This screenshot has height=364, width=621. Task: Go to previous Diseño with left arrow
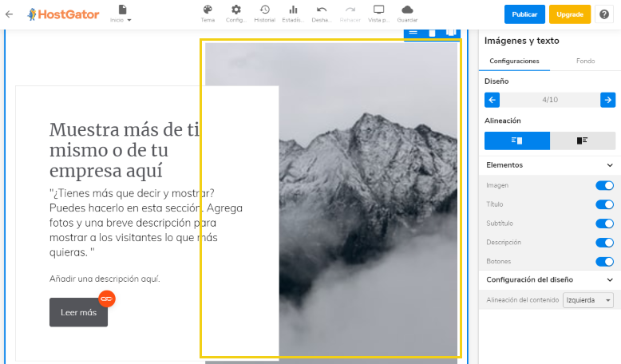click(x=492, y=100)
